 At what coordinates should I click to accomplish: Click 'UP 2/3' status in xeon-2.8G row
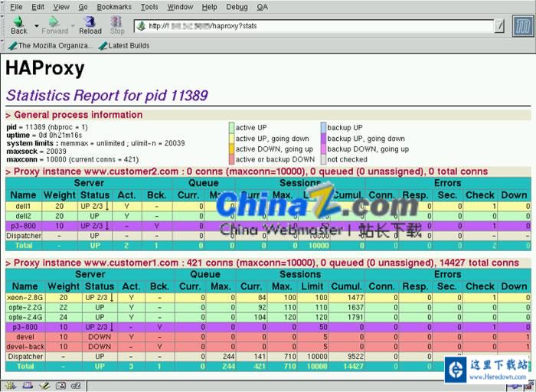coord(100,298)
